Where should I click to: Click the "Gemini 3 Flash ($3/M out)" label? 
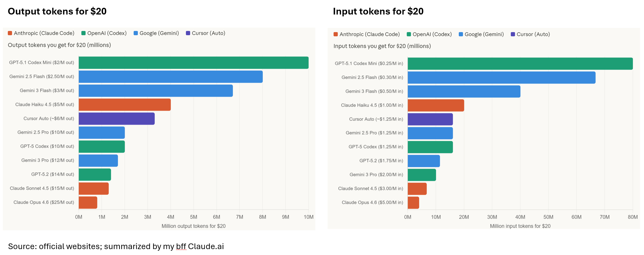[47, 91]
